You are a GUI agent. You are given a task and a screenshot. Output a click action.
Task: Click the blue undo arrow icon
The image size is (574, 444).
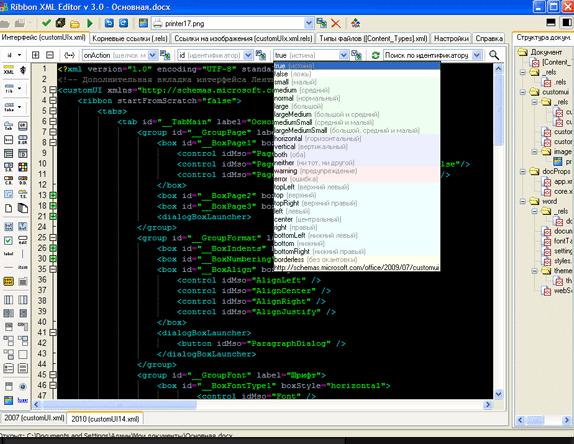tap(109, 23)
